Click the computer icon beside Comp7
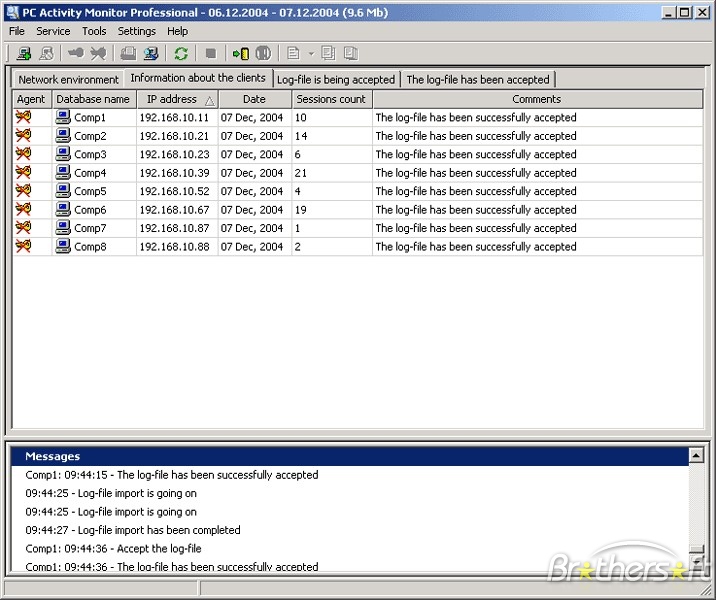Image resolution: width=716 pixels, height=600 pixels. click(63, 227)
